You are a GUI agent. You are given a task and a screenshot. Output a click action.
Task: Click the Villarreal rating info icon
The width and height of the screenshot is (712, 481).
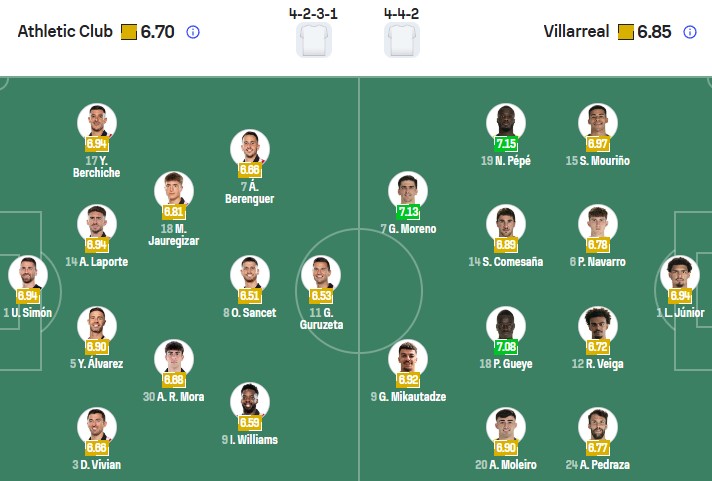[x=689, y=32]
